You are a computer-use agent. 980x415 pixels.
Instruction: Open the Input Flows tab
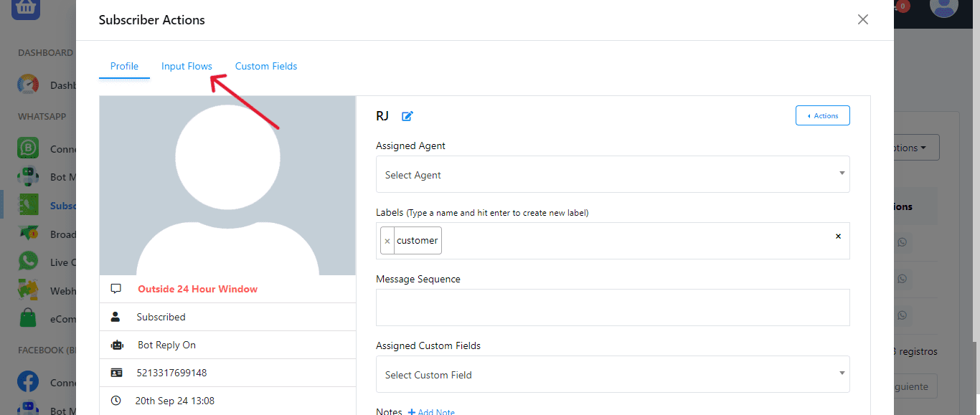tap(187, 66)
